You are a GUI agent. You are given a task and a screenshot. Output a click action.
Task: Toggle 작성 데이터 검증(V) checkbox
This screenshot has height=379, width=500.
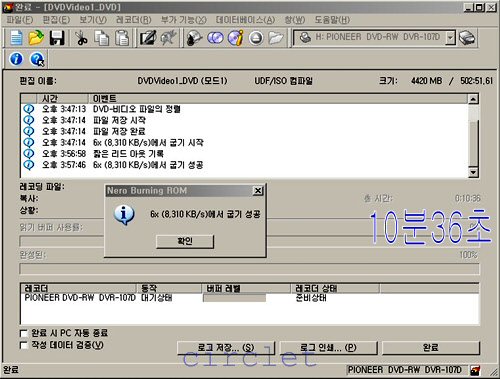pos(24,345)
